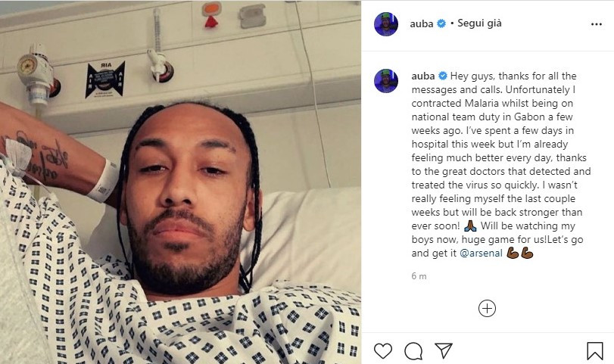614x364 pixels.
Task: Click the 6 m post timestamp
Action: (x=419, y=276)
